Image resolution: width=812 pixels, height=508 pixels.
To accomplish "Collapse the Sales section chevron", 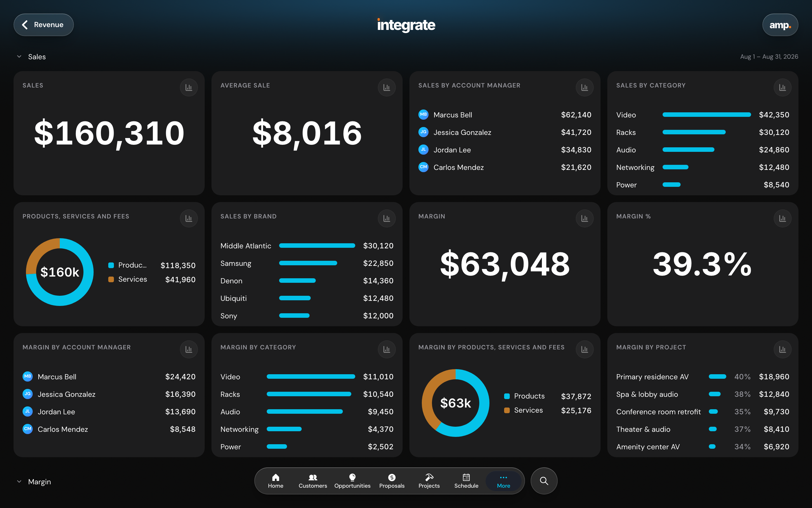I will click(19, 56).
